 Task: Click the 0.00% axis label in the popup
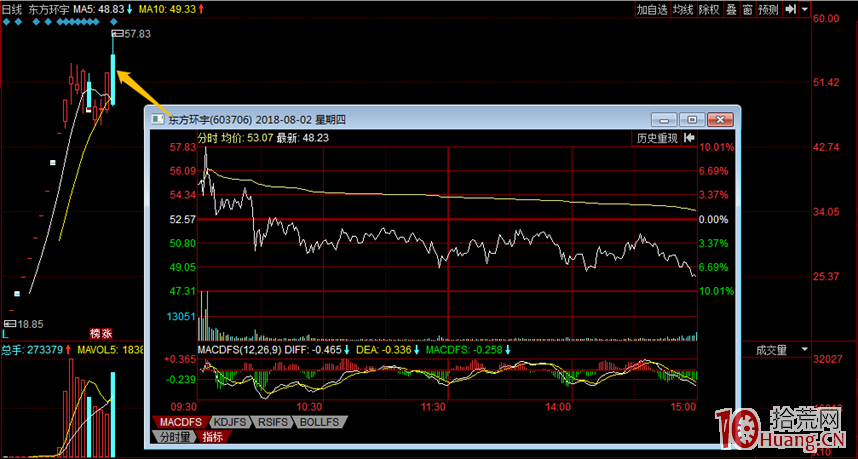(x=715, y=219)
